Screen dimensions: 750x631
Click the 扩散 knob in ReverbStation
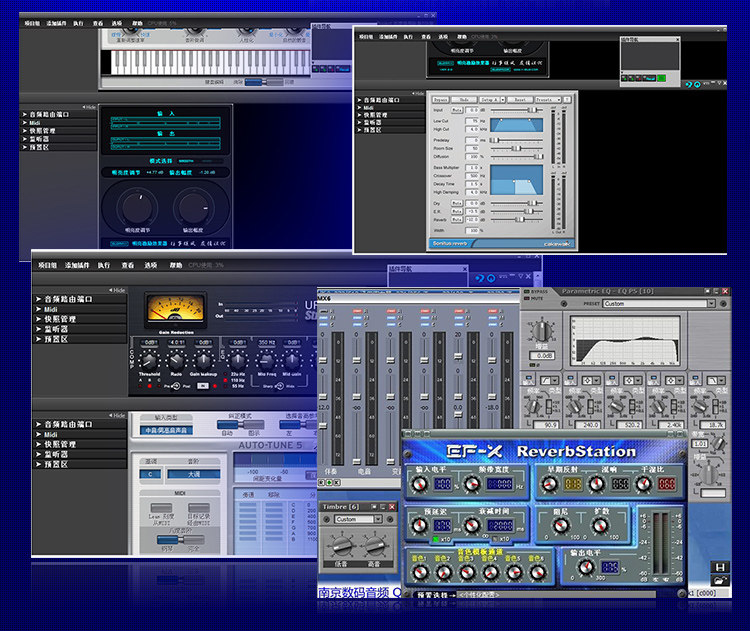(600, 526)
